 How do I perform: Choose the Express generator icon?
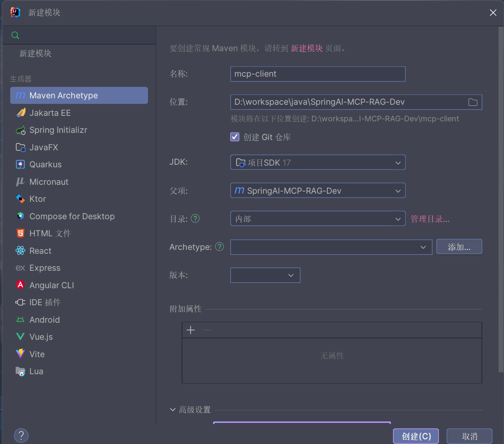point(20,268)
